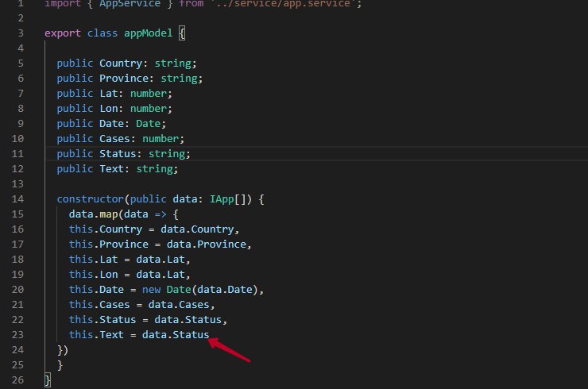Click 'data.Status' on line 23

[176, 335]
